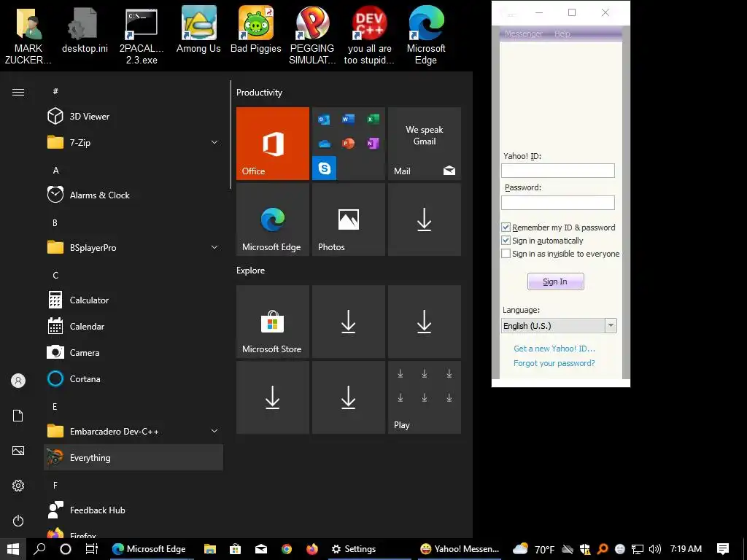Launch Camera from the app list
747x560 pixels.
(x=133, y=352)
